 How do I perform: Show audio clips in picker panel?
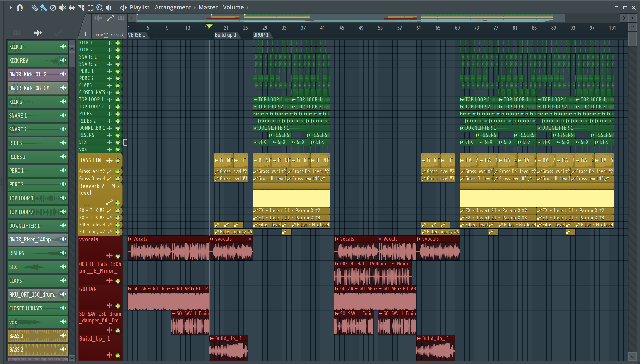38,33
